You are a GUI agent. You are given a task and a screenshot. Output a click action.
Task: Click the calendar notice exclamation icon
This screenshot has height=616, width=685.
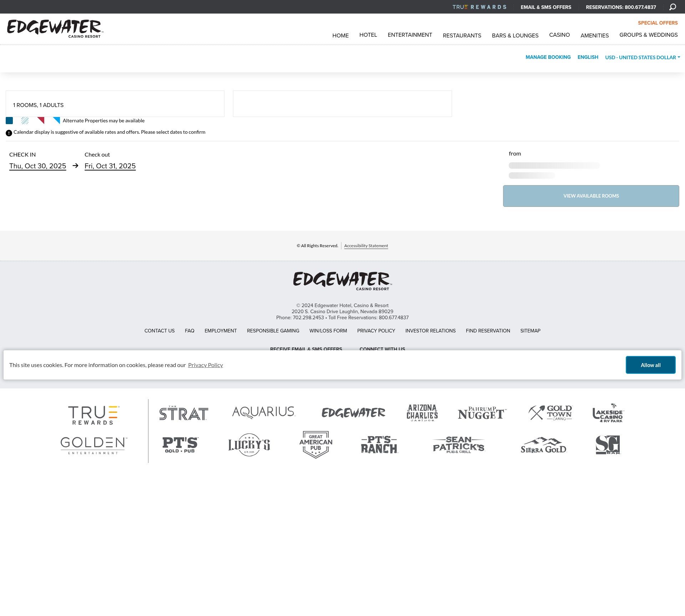click(9, 133)
